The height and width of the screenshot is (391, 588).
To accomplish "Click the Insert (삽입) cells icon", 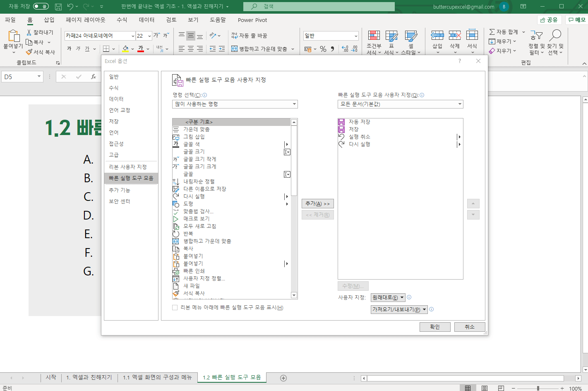I will 437,36.
